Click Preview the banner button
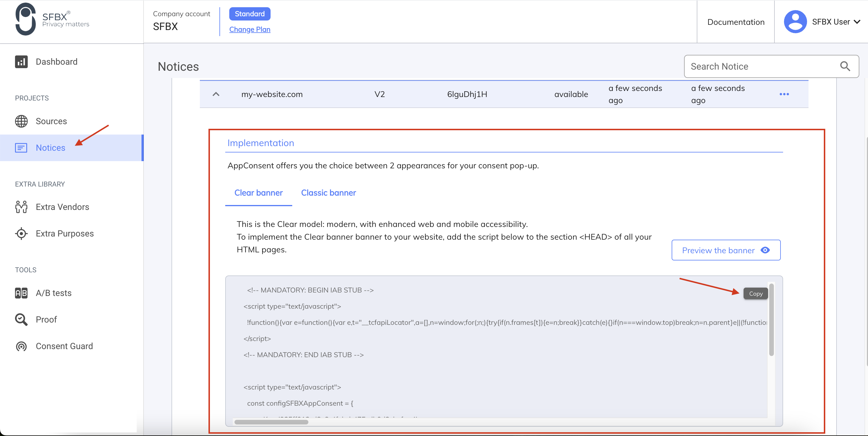The image size is (868, 436). [x=726, y=250]
